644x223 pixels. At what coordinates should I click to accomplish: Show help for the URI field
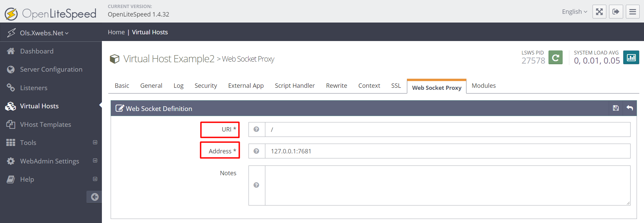(256, 129)
